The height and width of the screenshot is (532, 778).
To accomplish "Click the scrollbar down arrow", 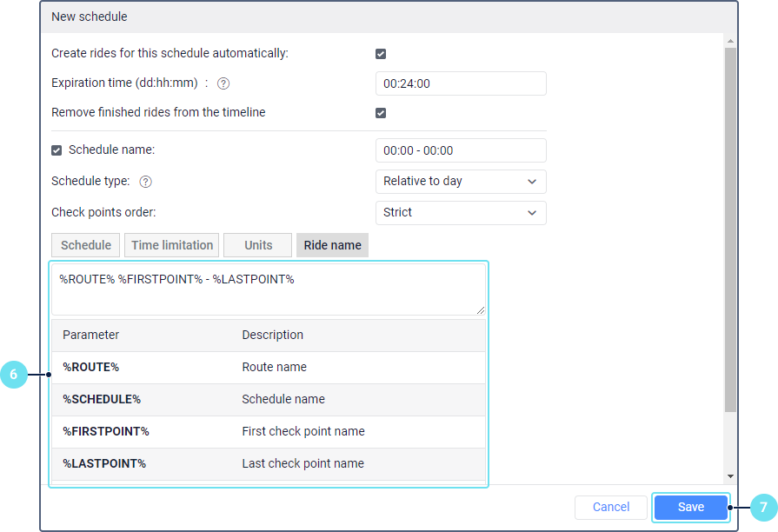I will tap(730, 476).
